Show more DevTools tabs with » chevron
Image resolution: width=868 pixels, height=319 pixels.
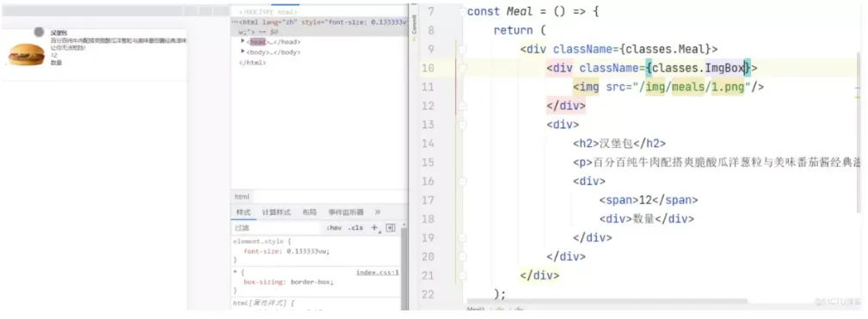coord(378,212)
